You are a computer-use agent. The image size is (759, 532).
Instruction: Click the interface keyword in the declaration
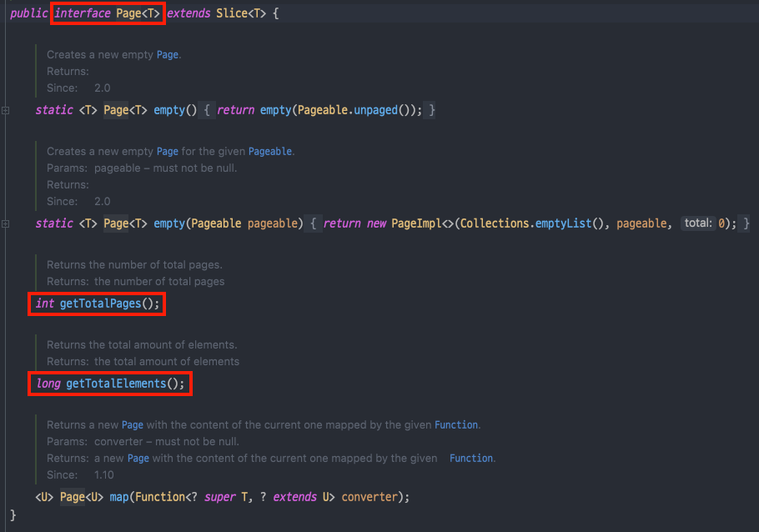click(x=83, y=13)
